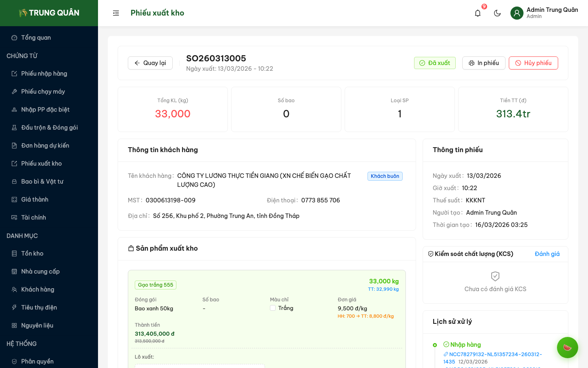Click the Tồn kho inventory icon
Image resolution: width=588 pixels, height=368 pixels.
(14, 254)
